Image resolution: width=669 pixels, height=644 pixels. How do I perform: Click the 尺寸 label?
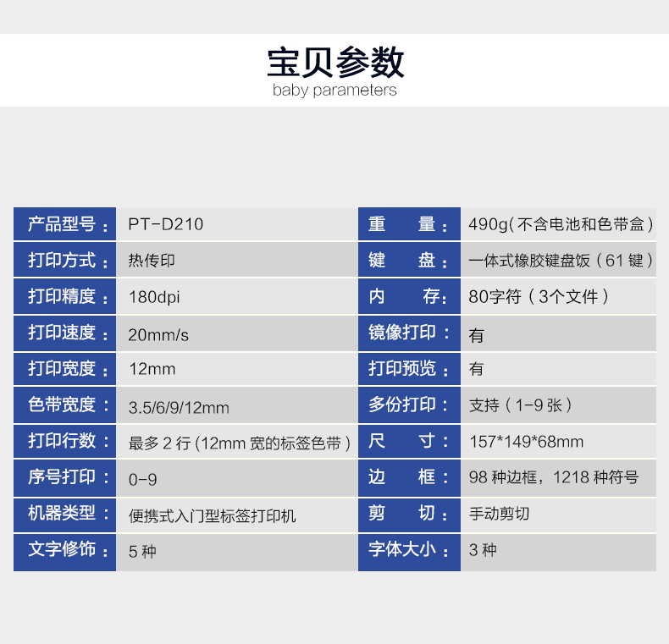(x=409, y=441)
